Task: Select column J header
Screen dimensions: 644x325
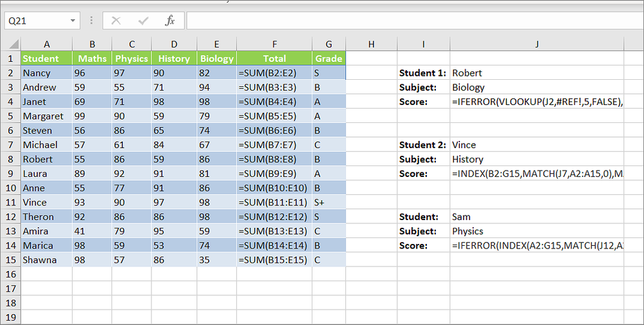Action: pyautogui.click(x=537, y=44)
